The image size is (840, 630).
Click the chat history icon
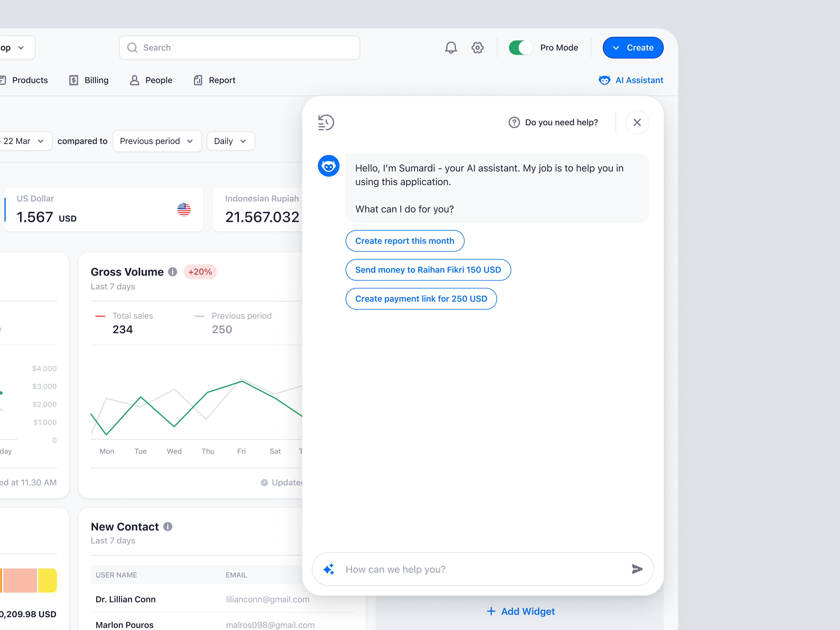point(325,122)
